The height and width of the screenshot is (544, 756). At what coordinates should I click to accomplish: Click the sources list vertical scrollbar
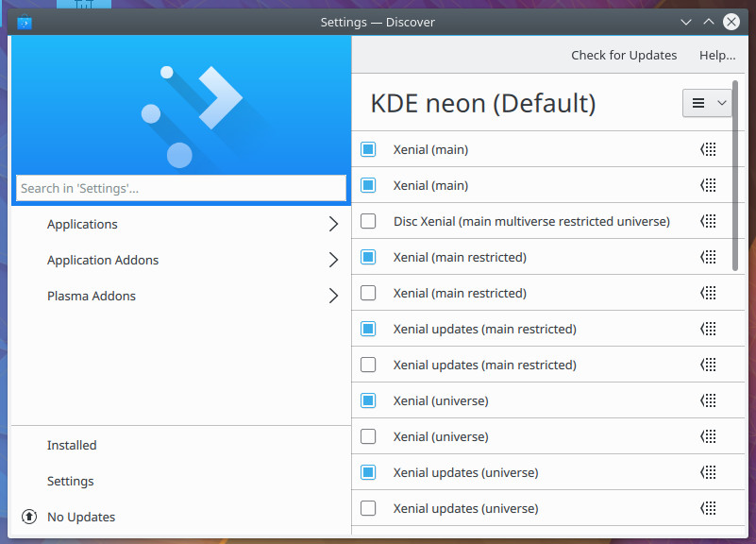[735, 176]
